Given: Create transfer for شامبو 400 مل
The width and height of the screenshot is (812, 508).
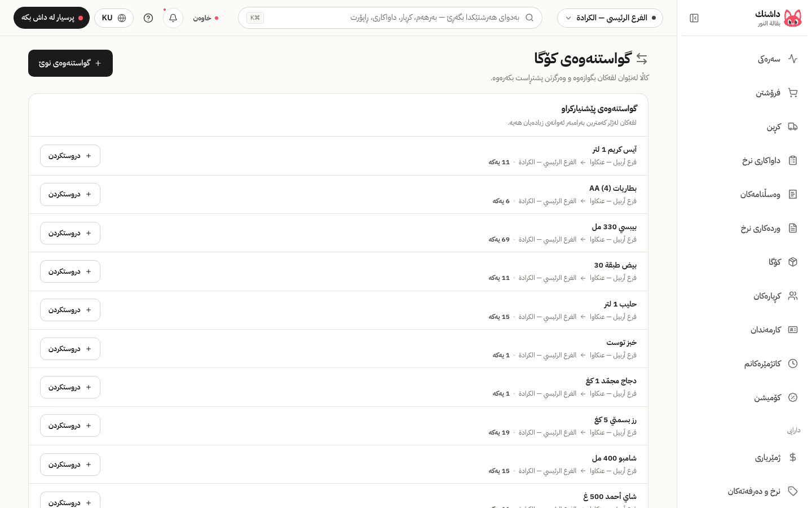Looking at the screenshot, I should click(x=70, y=465).
